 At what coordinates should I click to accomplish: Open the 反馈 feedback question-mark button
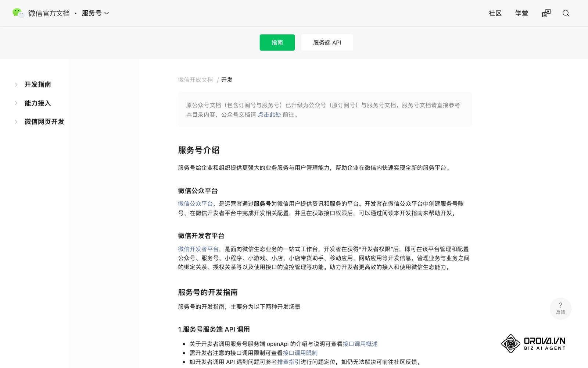(x=560, y=308)
